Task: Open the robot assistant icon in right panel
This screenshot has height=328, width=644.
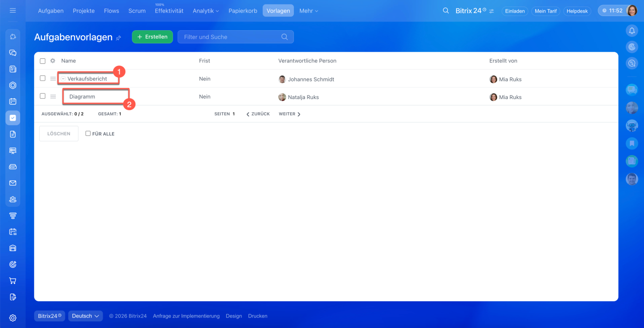Action: 632,126
